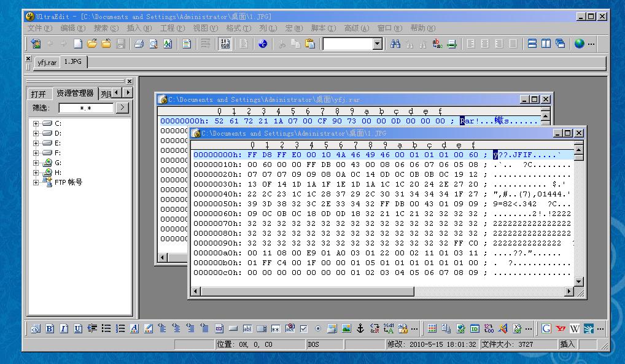Open the toolbar search combo box dropdown
Image resolution: width=625 pixels, height=364 pixels.
(x=377, y=44)
